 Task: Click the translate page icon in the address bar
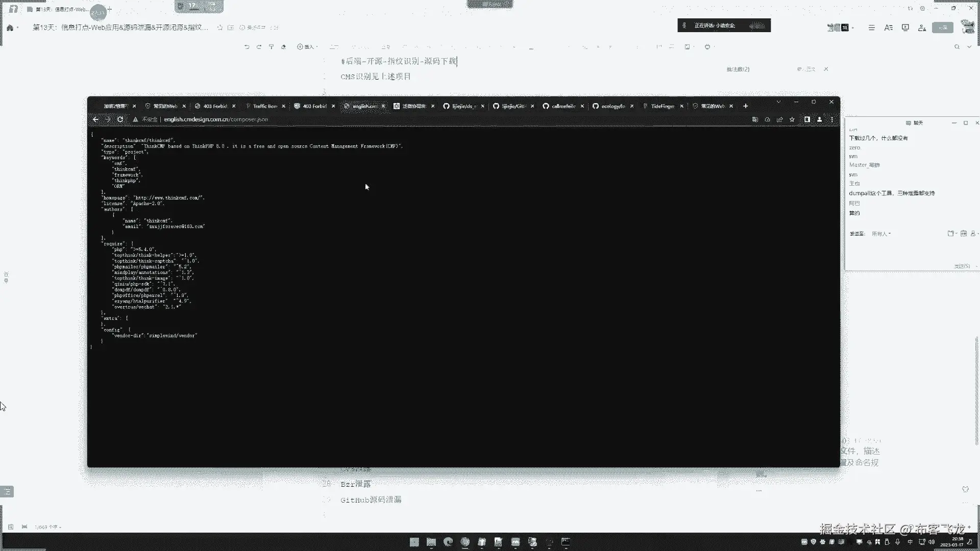pyautogui.click(x=755, y=119)
